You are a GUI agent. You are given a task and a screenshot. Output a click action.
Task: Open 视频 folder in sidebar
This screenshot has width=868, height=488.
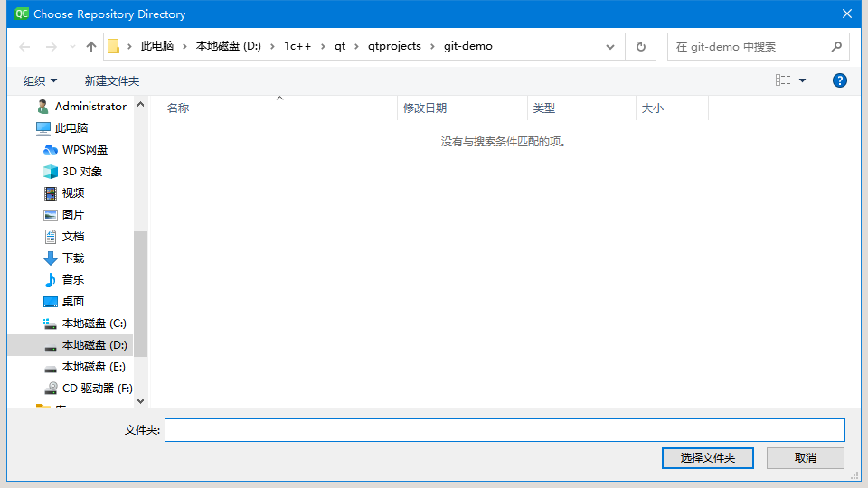click(x=72, y=193)
